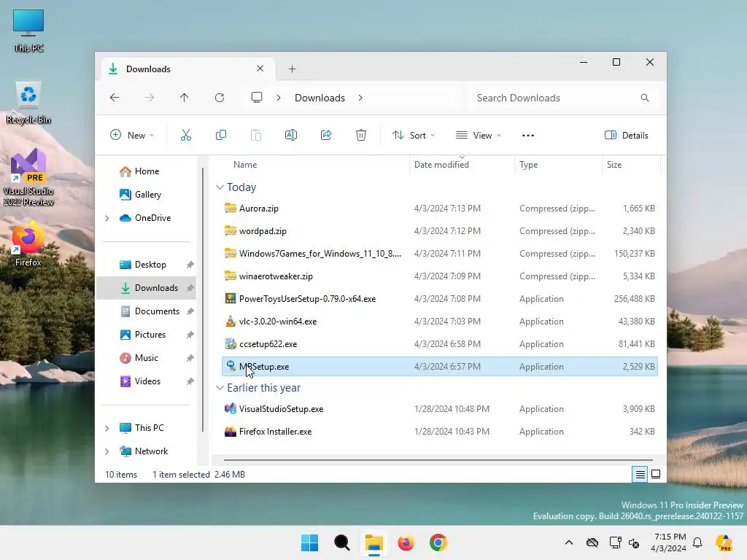747x560 pixels.
Task: Click the Cut scissors icon
Action: pyautogui.click(x=186, y=135)
